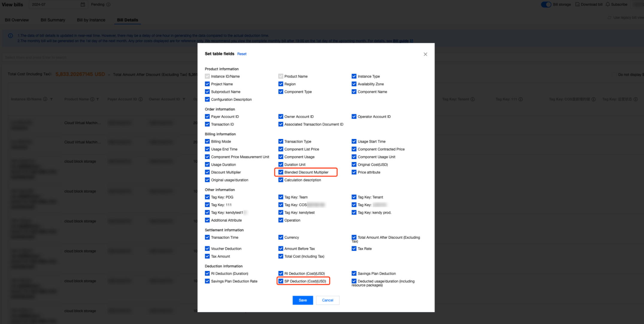Click info icon beside Tag Key: Tenant column
Screen dimensions: 644x324
coord(472,99)
